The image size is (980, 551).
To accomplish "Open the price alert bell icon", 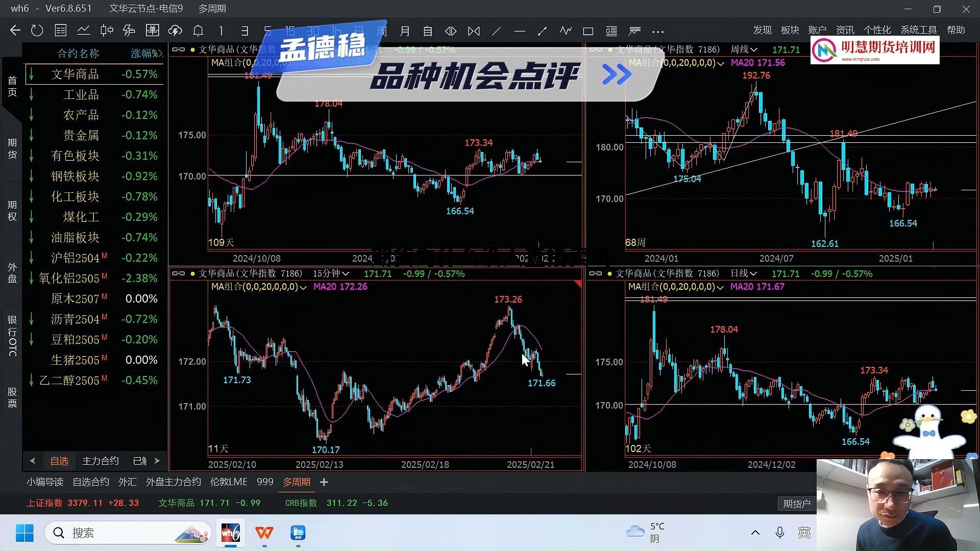I will pos(198,30).
